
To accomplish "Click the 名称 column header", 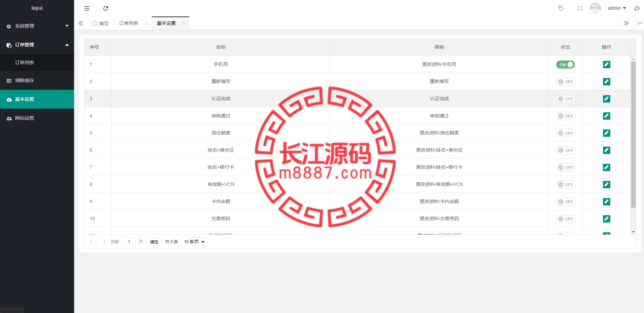I will tap(221, 47).
